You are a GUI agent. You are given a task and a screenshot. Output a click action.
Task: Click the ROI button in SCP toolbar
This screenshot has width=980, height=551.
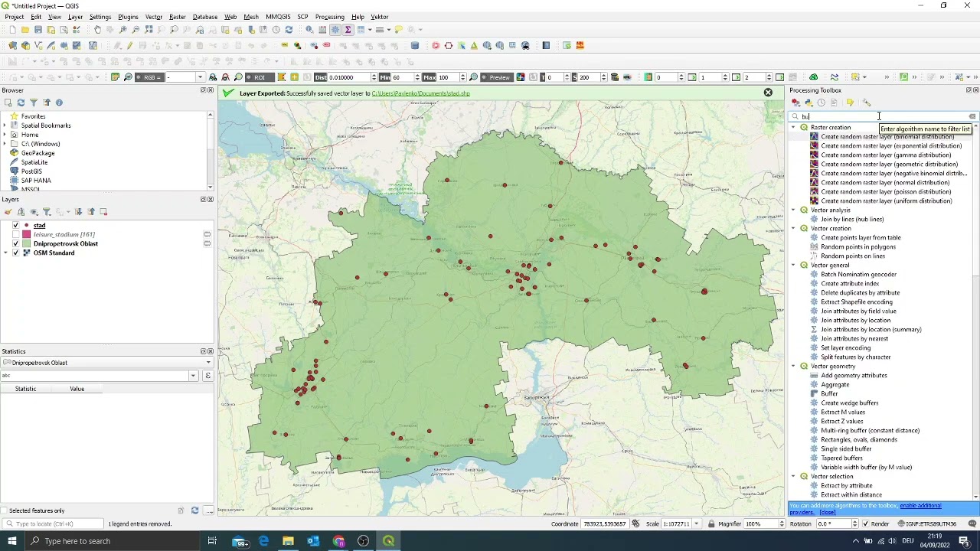[260, 77]
